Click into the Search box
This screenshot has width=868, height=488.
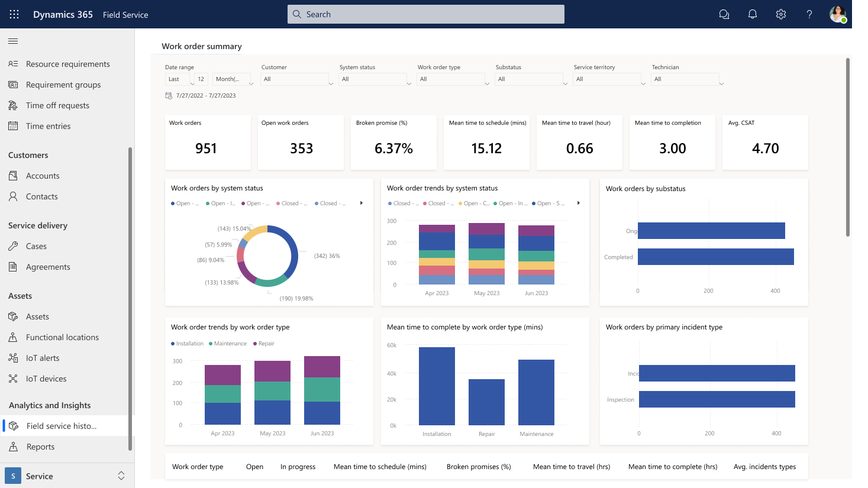tap(426, 14)
